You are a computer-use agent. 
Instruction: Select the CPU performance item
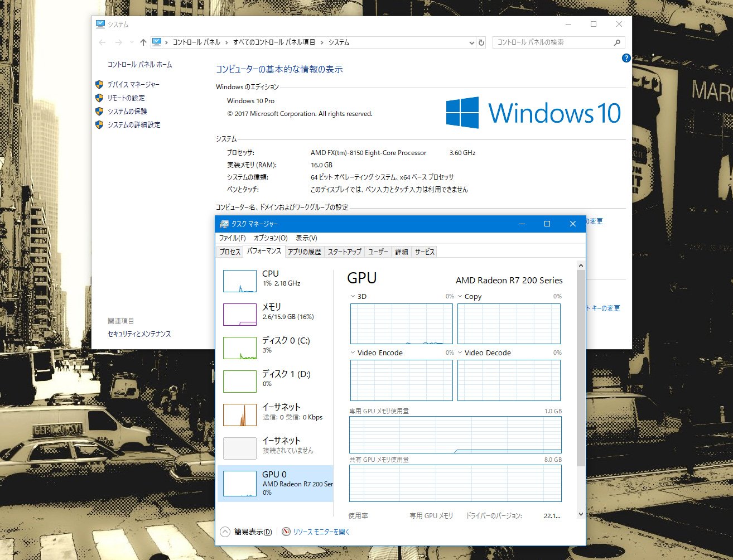pyautogui.click(x=275, y=281)
